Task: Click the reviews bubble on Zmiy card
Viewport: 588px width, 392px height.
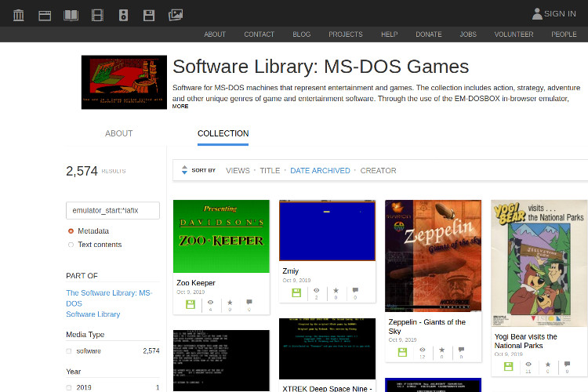Action: tap(355, 290)
